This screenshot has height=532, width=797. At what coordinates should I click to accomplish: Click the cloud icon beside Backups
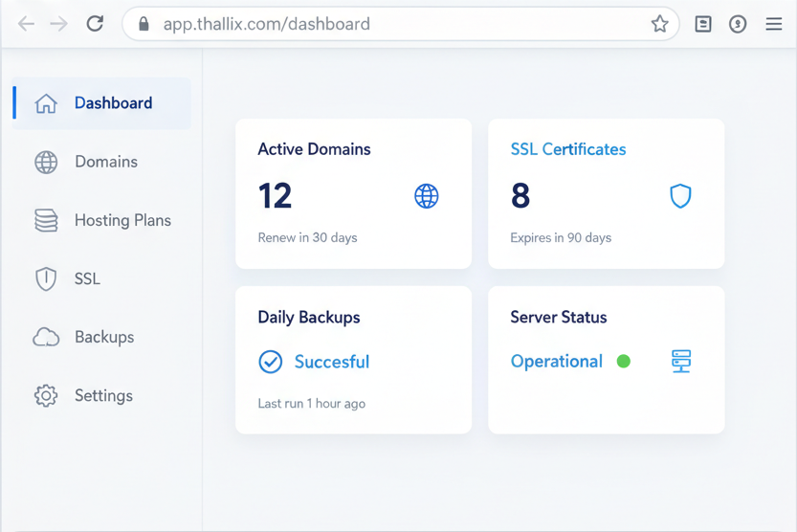pos(46,337)
